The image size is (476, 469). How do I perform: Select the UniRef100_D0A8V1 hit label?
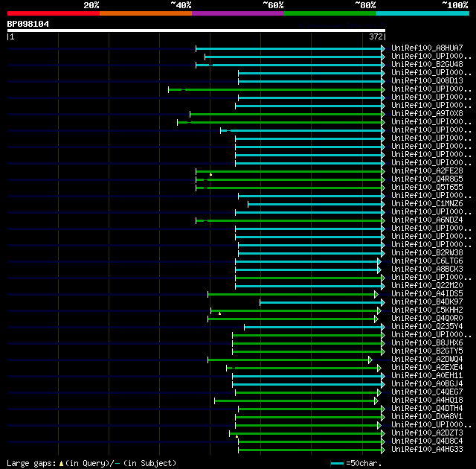pos(427,417)
